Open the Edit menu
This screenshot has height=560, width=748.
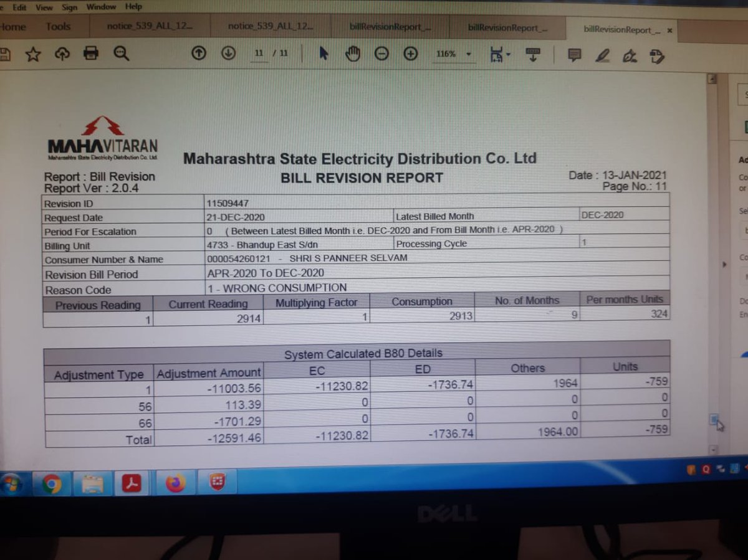point(19,7)
